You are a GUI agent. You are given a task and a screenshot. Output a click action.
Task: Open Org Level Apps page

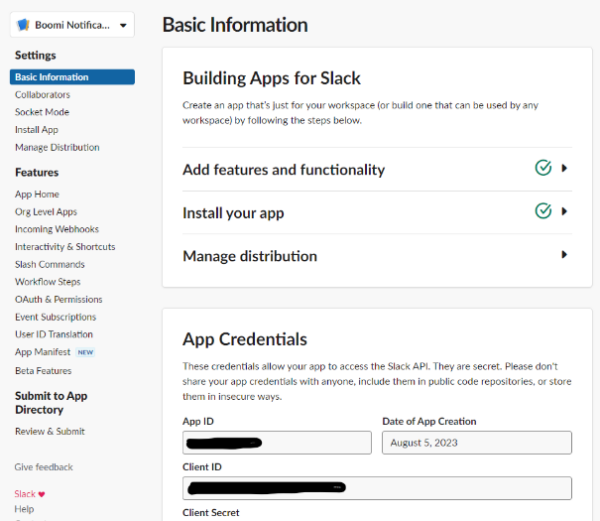click(46, 212)
